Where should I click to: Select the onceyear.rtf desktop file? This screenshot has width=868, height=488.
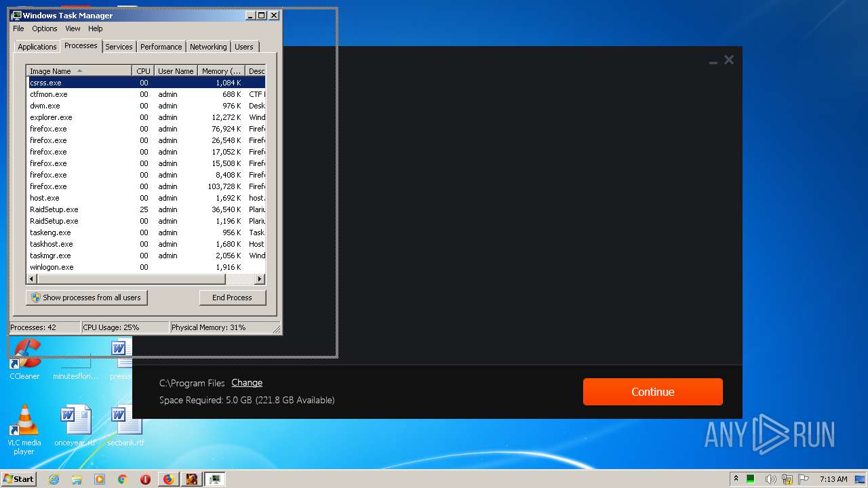pos(75,426)
